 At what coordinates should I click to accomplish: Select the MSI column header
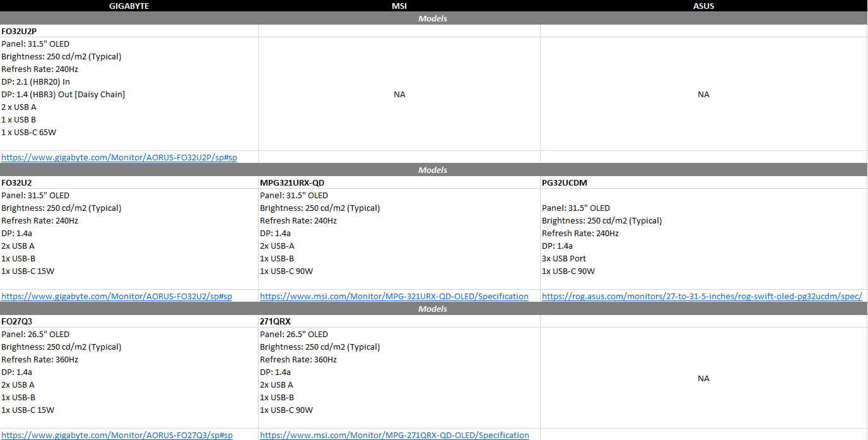(399, 6)
